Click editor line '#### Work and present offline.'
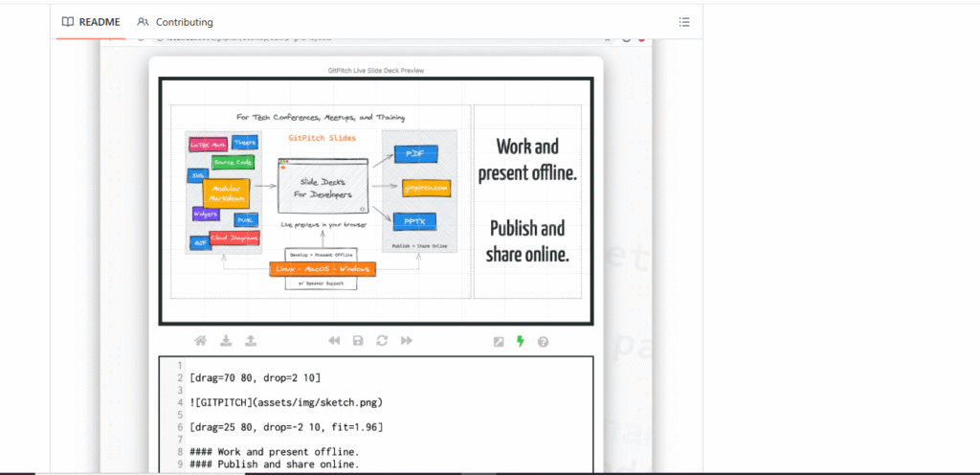This screenshot has width=980, height=475. pyautogui.click(x=274, y=452)
